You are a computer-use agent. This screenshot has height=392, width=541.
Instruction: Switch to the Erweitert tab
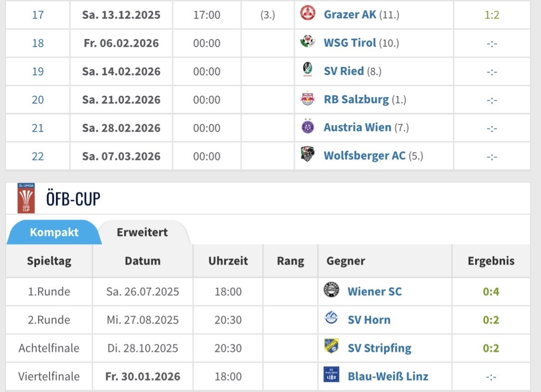pos(142,232)
